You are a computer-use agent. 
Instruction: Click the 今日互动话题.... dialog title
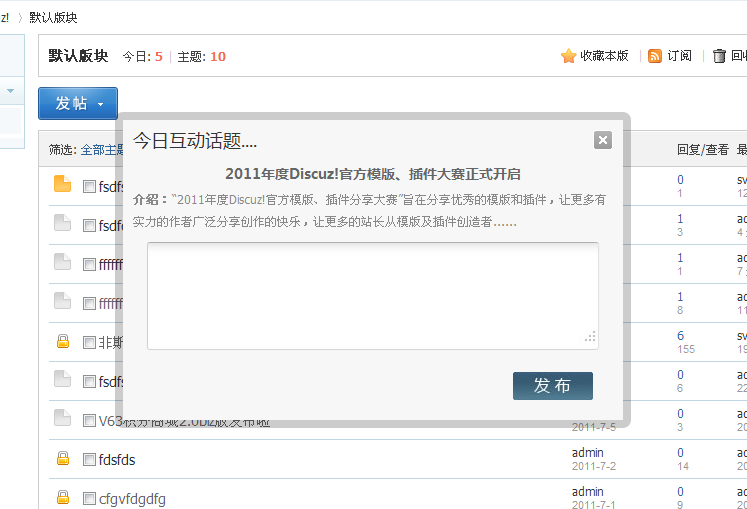(x=195, y=141)
